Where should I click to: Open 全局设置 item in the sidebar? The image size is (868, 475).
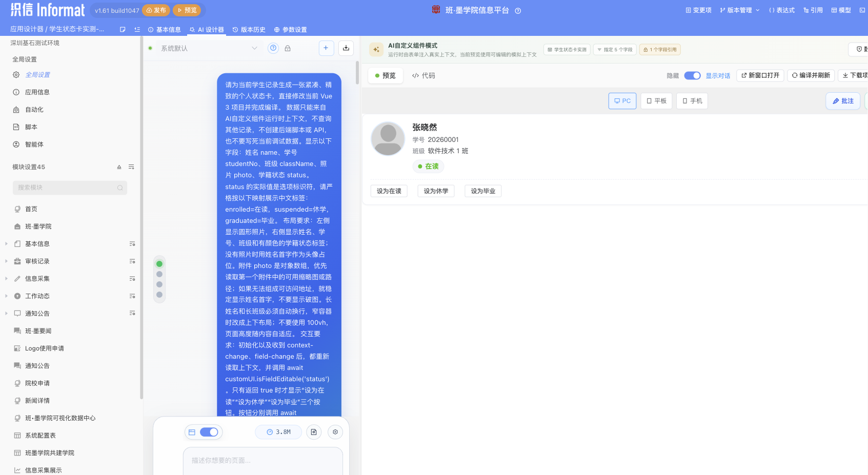click(x=38, y=75)
